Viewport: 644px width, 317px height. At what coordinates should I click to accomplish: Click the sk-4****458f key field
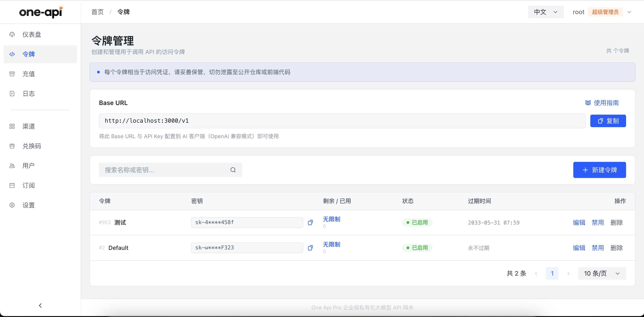[x=247, y=223]
